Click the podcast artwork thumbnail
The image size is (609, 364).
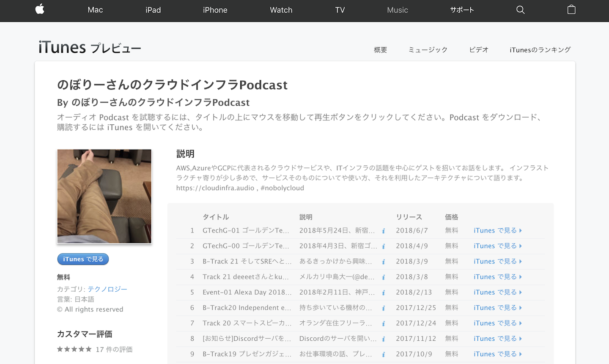pos(104,196)
